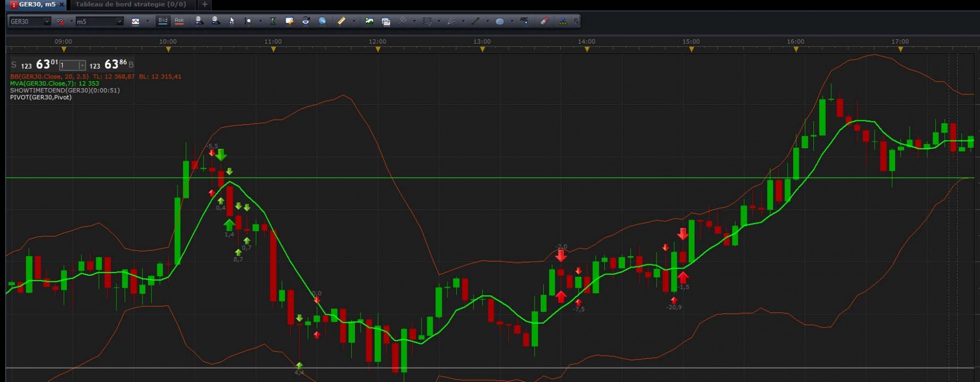
Task: Switch to Tableau de bord strategie tab
Action: click(x=131, y=4)
